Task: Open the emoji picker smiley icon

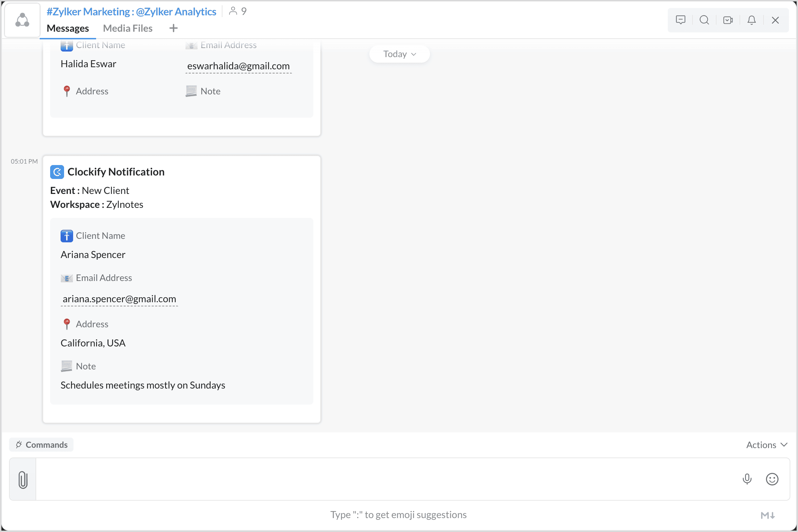Action: pyautogui.click(x=772, y=479)
